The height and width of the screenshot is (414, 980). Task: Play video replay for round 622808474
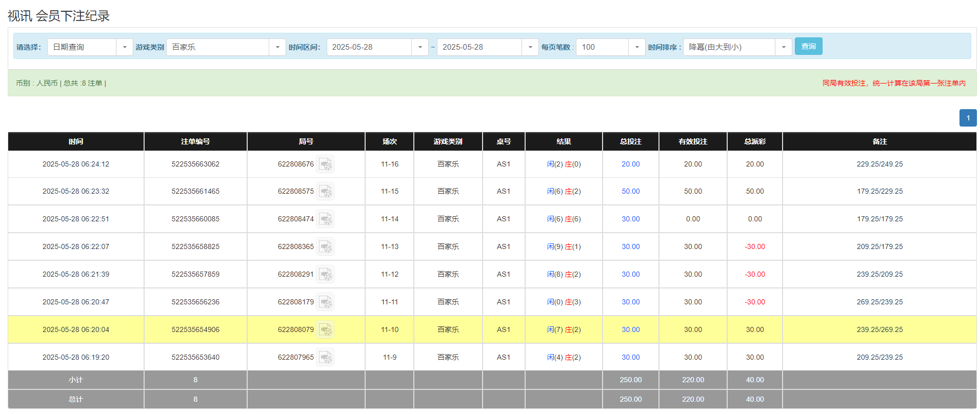pos(325,219)
